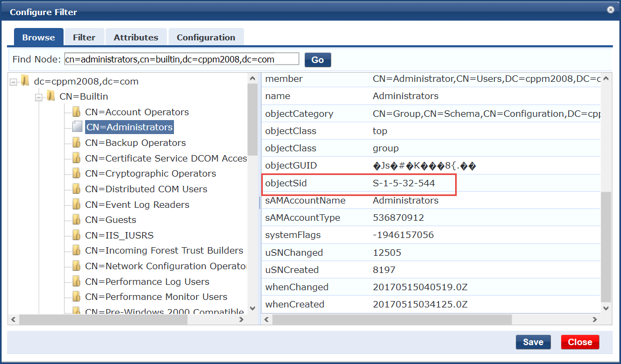Click the objectSid attribute name
The width and height of the screenshot is (621, 364).
click(x=286, y=183)
